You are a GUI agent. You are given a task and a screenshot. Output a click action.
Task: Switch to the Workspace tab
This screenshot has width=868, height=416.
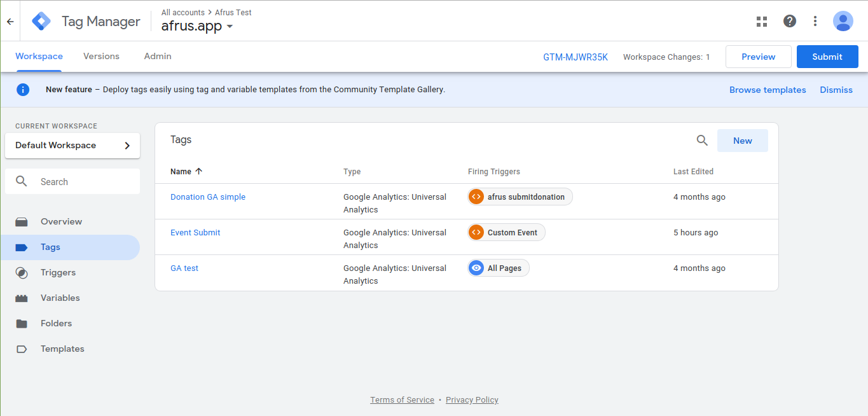[39, 57]
